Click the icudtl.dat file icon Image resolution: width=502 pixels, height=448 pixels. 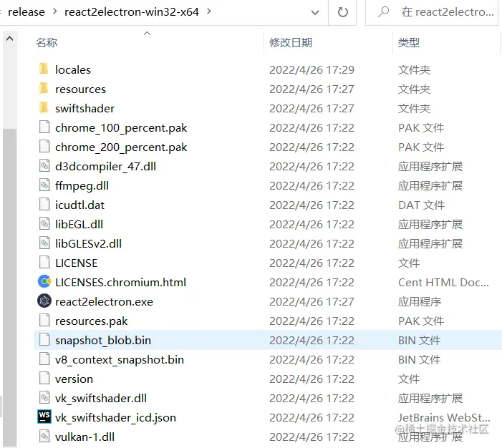point(44,204)
